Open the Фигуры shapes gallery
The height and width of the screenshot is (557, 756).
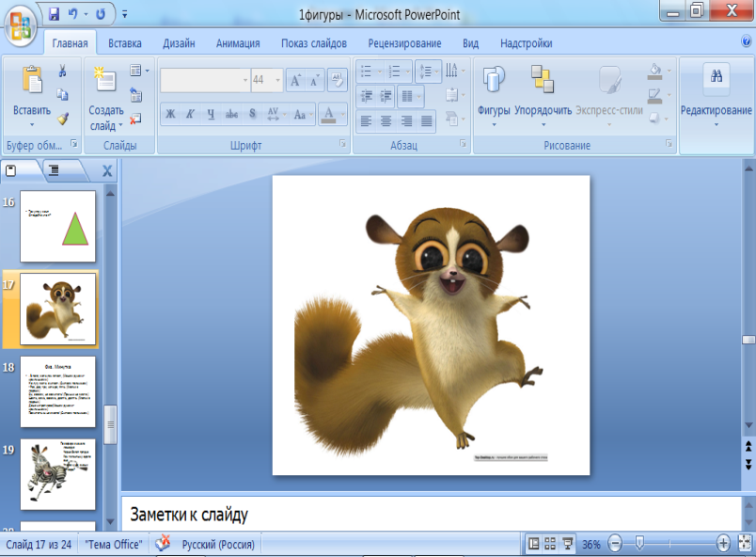[x=494, y=96]
